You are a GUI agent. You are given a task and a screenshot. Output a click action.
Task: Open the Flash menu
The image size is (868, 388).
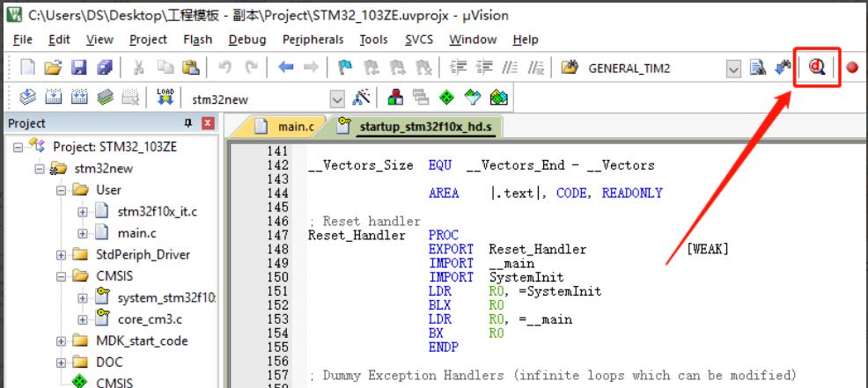[197, 40]
